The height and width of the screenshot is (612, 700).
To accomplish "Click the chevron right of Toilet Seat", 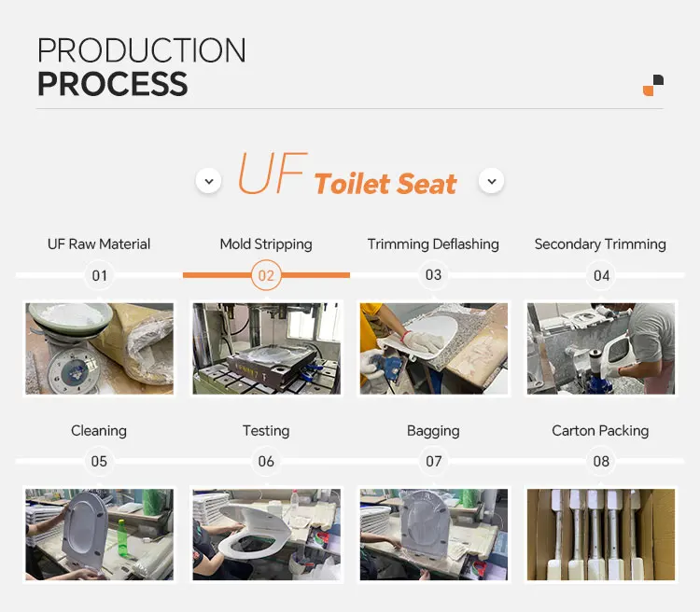I will click(491, 181).
